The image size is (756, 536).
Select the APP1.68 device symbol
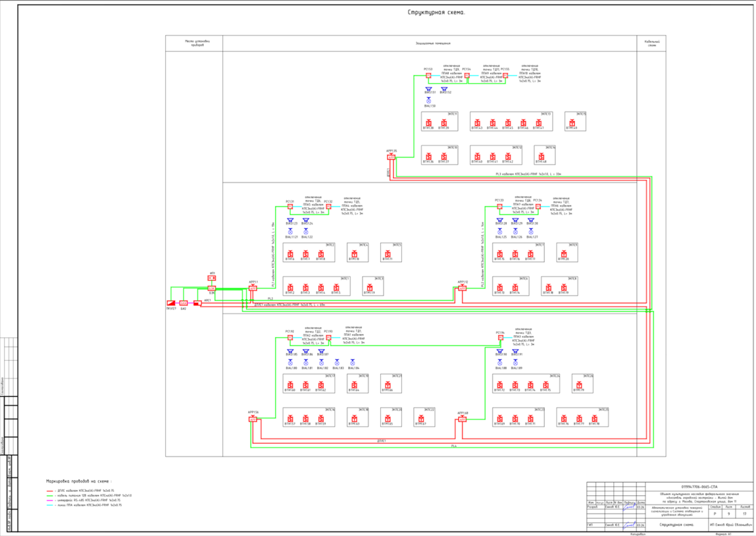pos(463,419)
